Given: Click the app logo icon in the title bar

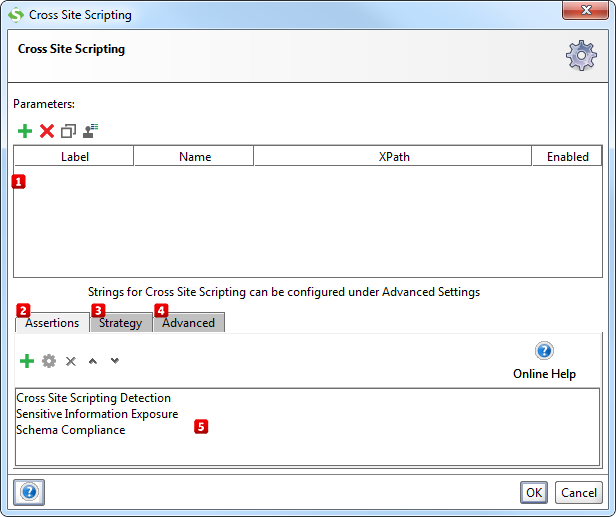Looking at the screenshot, I should (16, 15).
